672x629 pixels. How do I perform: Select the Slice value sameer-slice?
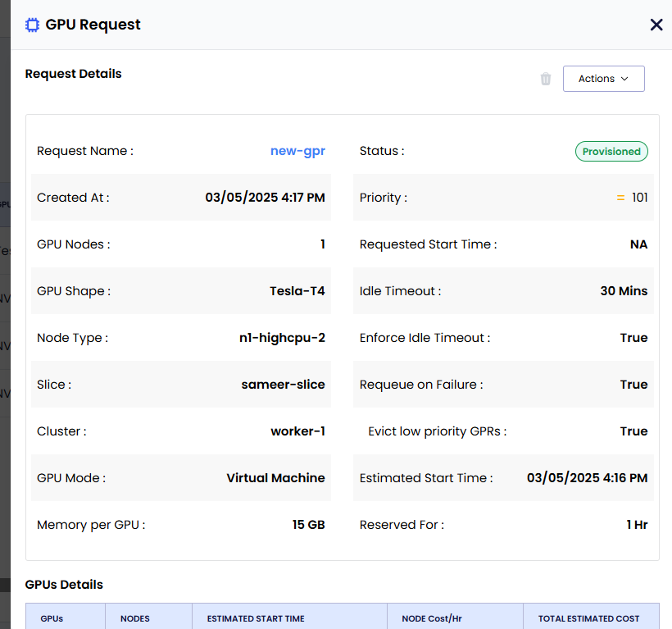(283, 385)
